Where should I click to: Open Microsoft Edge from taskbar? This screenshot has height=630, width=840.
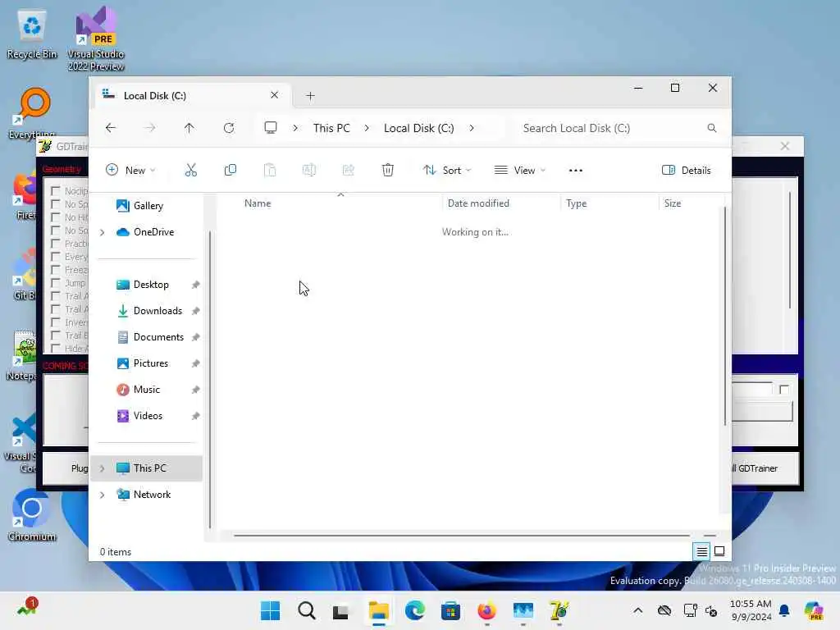pyautogui.click(x=414, y=610)
